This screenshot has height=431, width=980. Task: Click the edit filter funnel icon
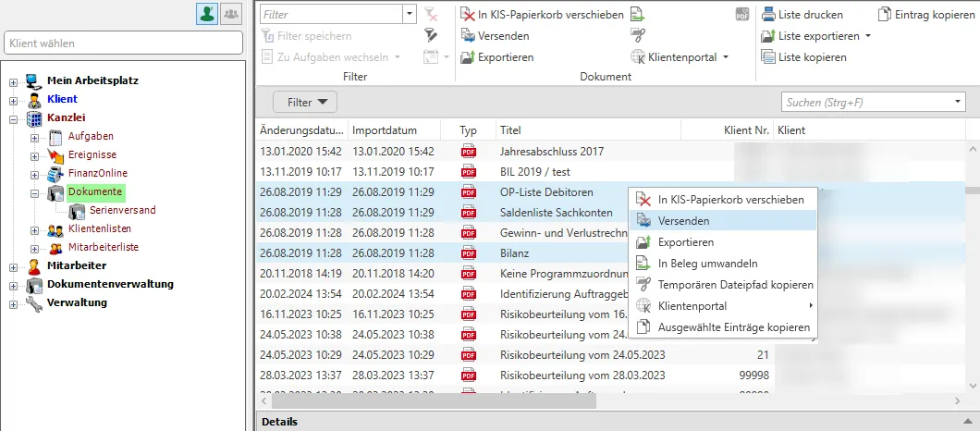click(x=430, y=36)
